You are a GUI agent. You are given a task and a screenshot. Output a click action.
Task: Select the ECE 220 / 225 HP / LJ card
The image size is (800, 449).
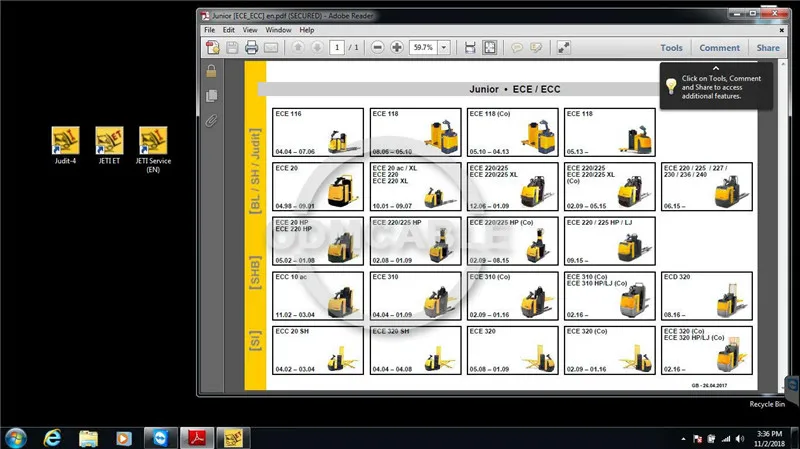tap(610, 241)
